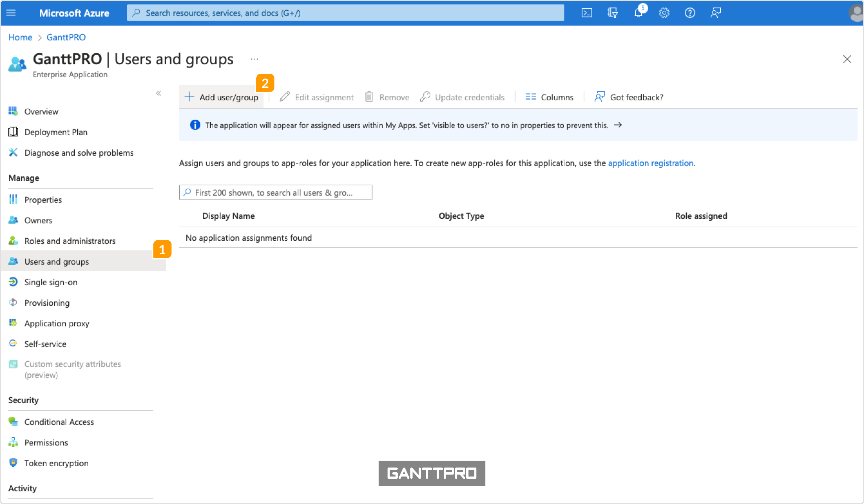Viewport: 864px width, 504px height.
Task: Open Cloud Shell from the top bar
Action: click(x=587, y=13)
